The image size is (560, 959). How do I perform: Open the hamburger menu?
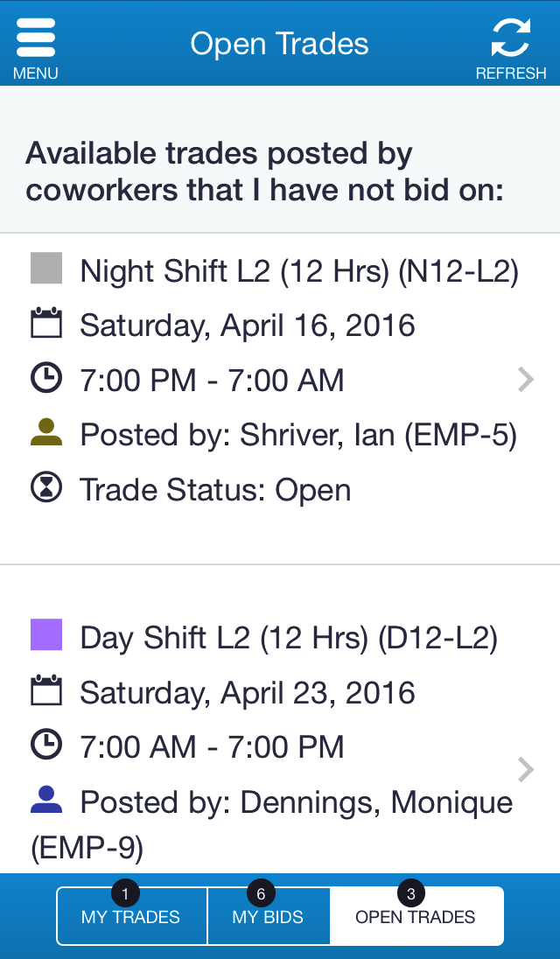pos(35,39)
